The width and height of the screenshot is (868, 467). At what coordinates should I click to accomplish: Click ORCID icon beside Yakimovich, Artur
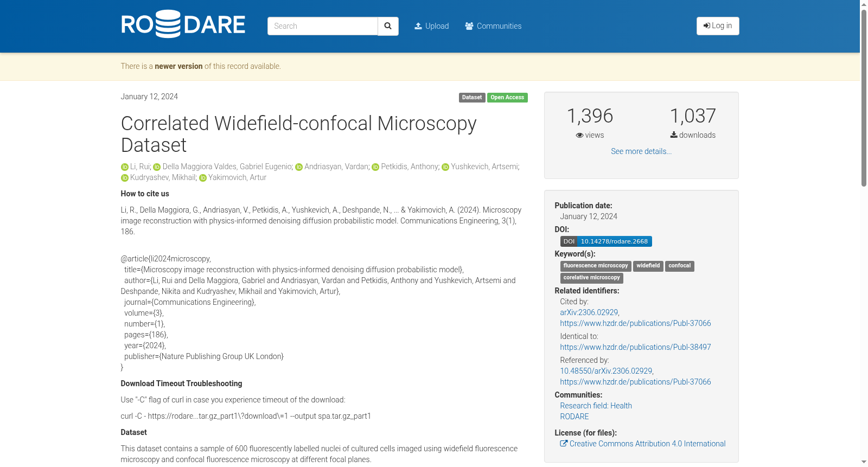click(x=203, y=178)
